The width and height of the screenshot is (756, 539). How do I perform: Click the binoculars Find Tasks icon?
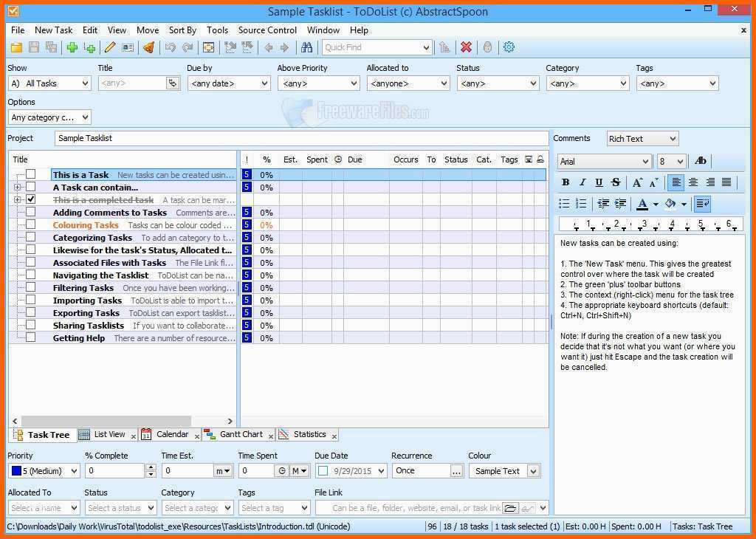[x=306, y=47]
